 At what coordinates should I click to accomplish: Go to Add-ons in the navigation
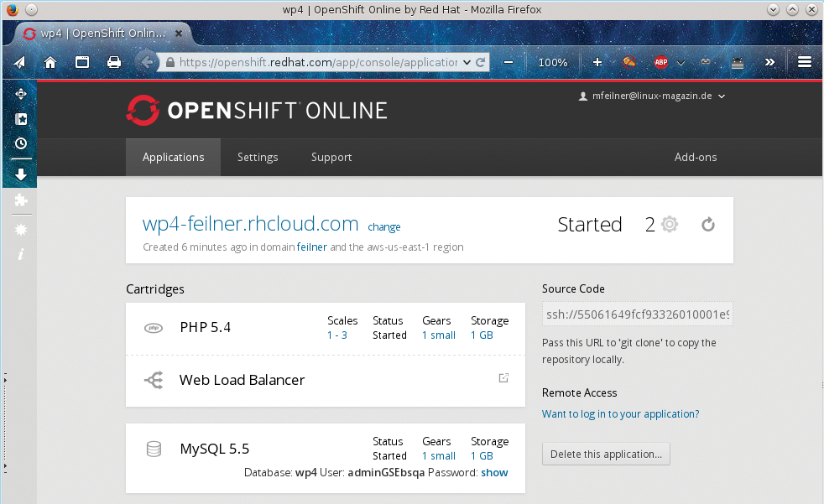click(x=696, y=157)
